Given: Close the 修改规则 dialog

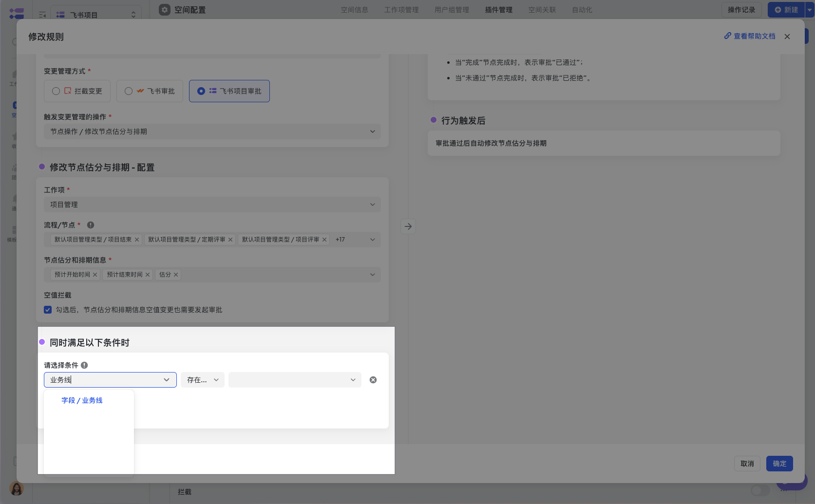Looking at the screenshot, I should pos(787,37).
